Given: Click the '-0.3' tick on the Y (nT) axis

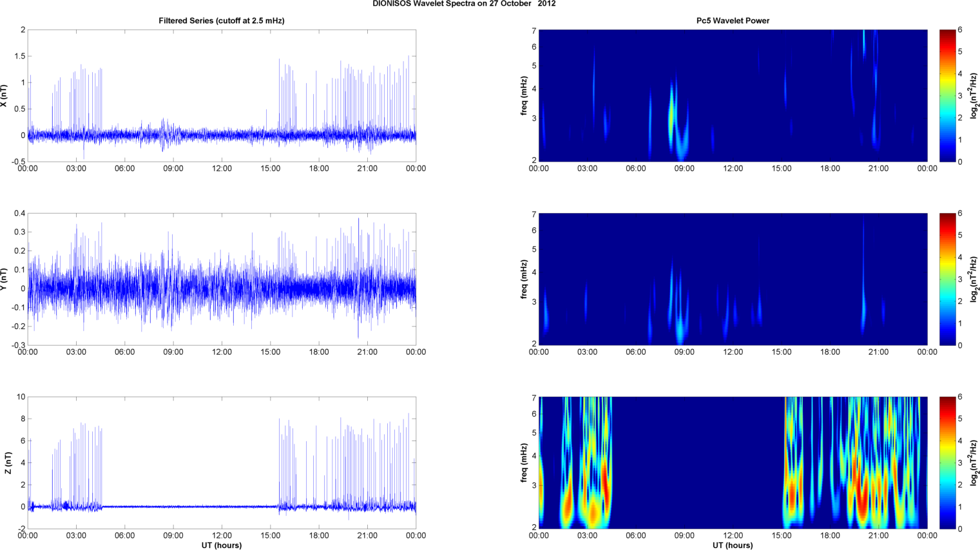Looking at the screenshot, I should click(18, 346).
